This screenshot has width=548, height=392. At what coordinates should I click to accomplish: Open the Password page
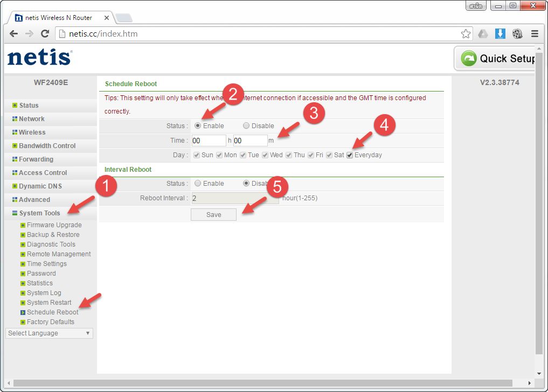41,274
